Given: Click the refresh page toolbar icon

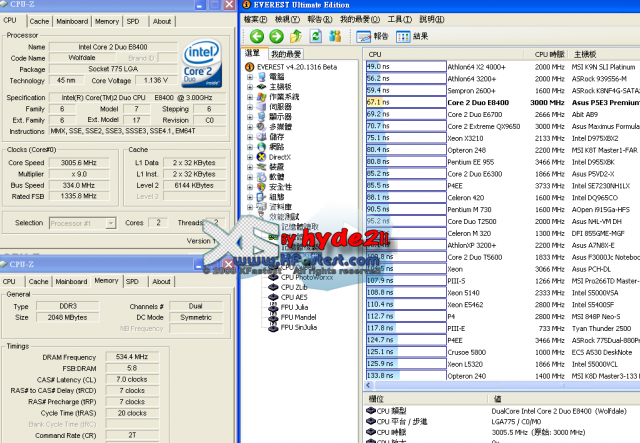Looking at the screenshot, I should (316, 36).
